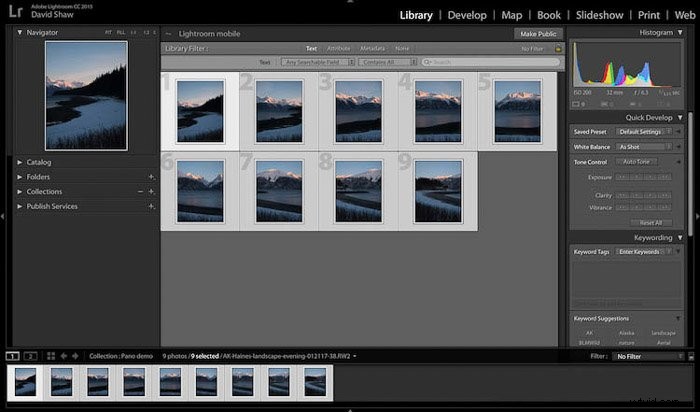Screen dimensions: 700x412
Task: Select grid thumbnail number 5
Action: (x=517, y=112)
